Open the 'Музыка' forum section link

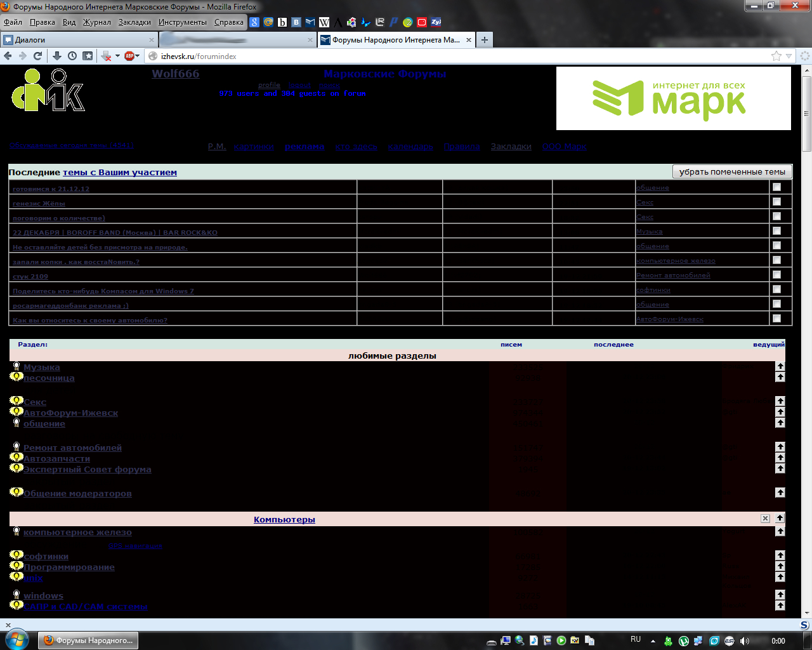tap(42, 368)
